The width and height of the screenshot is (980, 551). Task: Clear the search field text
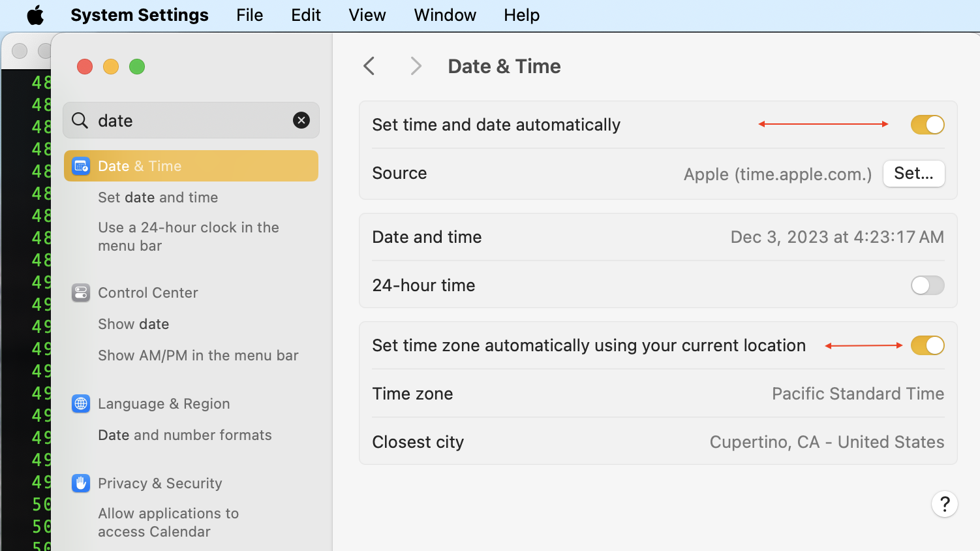[301, 120]
